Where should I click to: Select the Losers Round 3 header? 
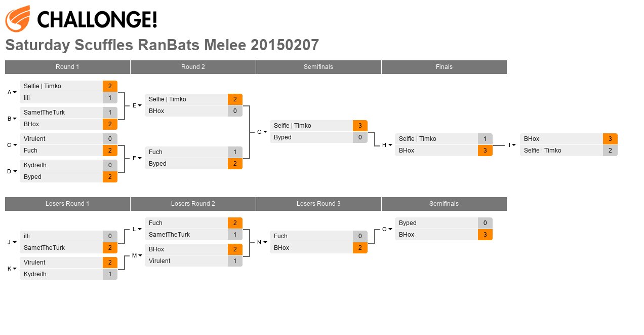point(318,204)
